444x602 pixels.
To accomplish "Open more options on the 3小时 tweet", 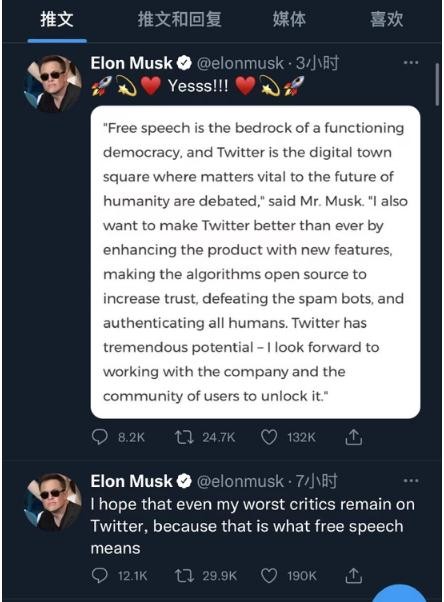I will click(411, 62).
